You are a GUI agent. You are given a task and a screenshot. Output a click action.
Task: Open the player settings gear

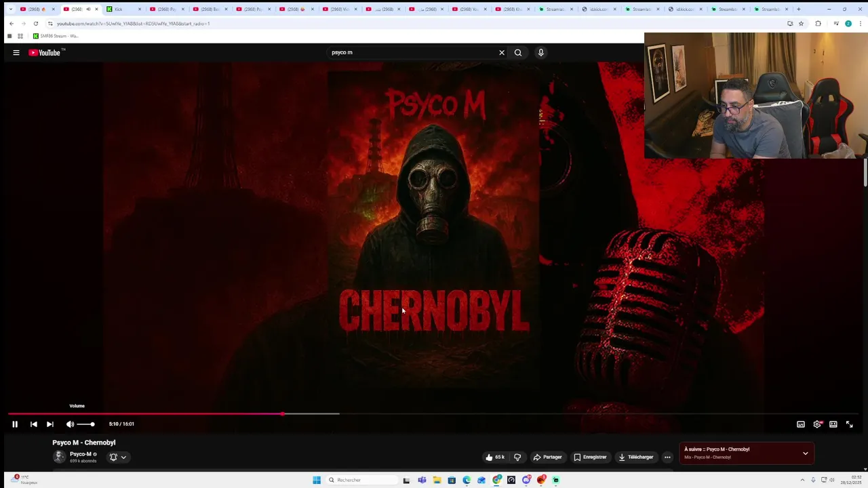click(x=817, y=424)
